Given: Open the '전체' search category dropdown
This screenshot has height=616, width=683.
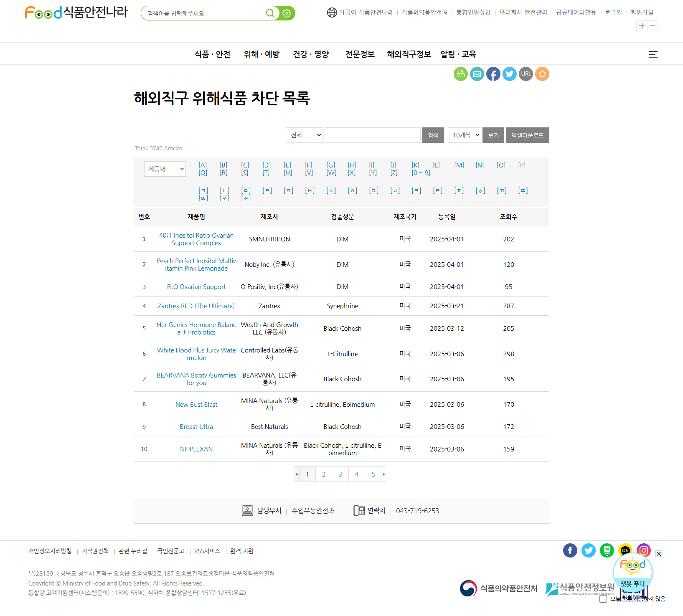Looking at the screenshot, I should (304, 135).
